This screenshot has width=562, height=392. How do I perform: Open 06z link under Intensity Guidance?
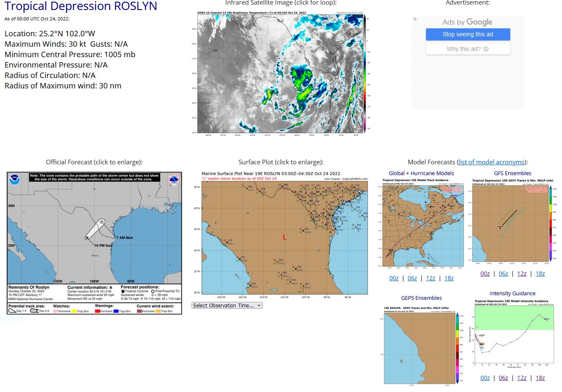504,378
